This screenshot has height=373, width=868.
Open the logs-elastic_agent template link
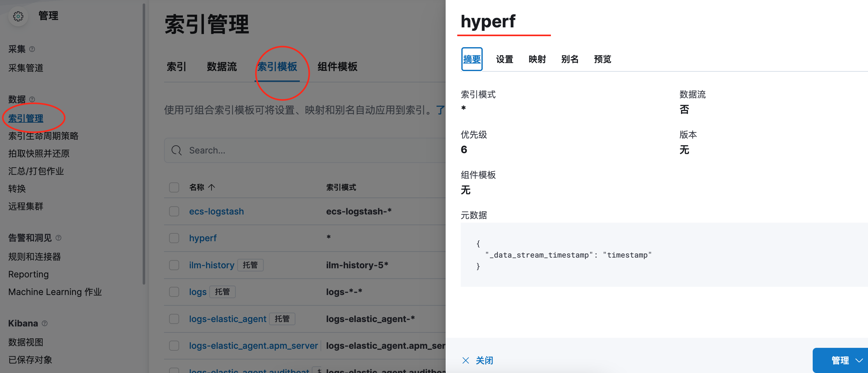click(228, 319)
